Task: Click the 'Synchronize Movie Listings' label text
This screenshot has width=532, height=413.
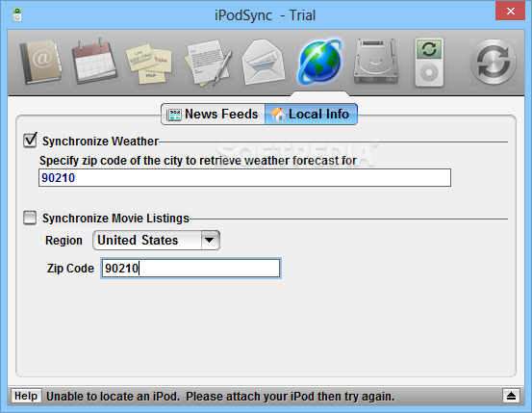Action: point(115,219)
